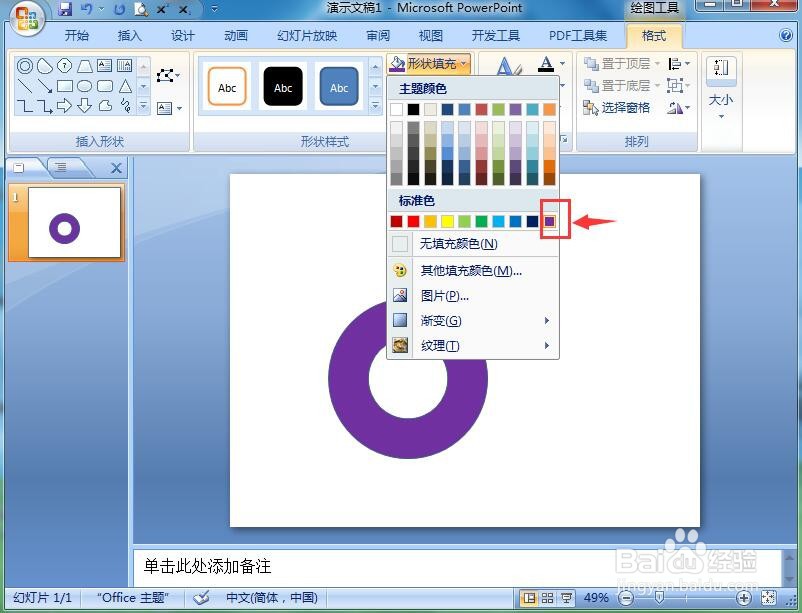This screenshot has width=802, height=613.
Task: Fit slide to current window icon
Action: pyautogui.click(x=769, y=598)
